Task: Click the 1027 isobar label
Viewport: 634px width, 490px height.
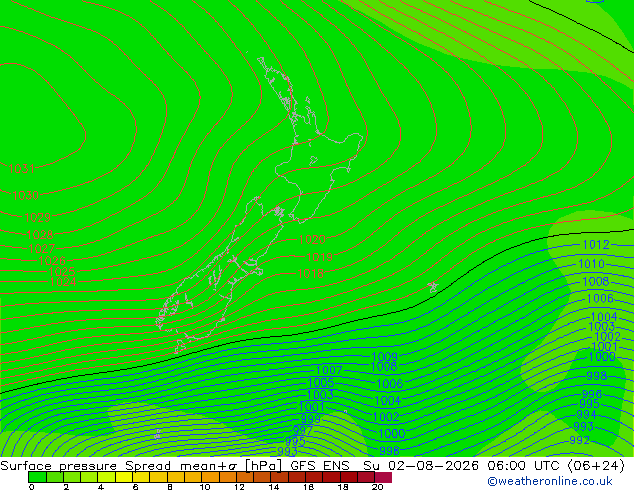Action: pos(42,248)
